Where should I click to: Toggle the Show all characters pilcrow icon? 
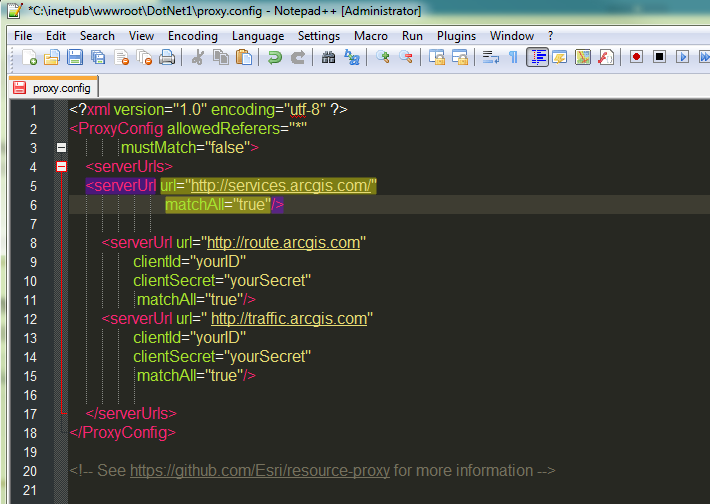click(x=513, y=58)
